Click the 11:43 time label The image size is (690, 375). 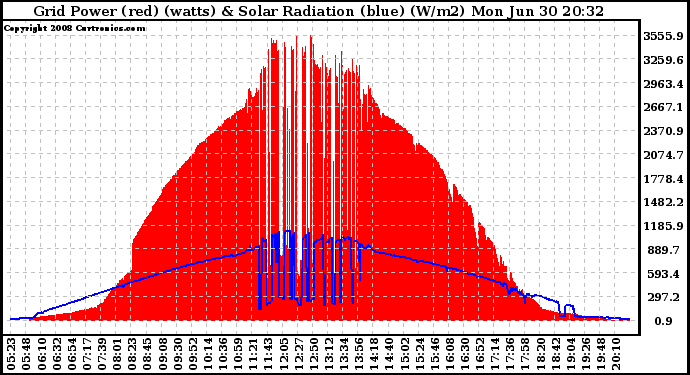pos(268,354)
